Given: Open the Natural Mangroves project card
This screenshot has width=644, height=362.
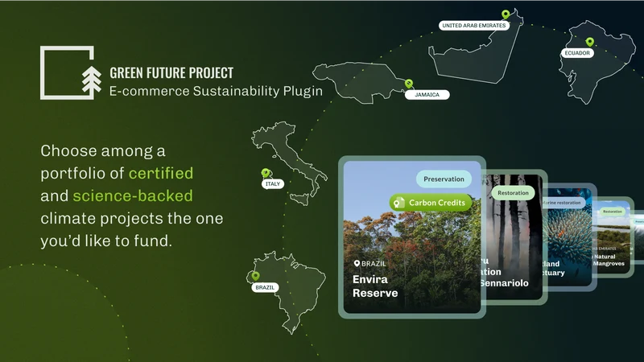Looking at the screenshot, I should (615, 237).
